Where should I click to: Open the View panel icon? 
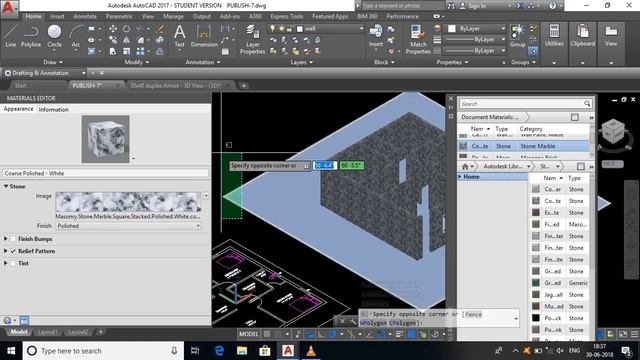pyautogui.click(x=611, y=36)
